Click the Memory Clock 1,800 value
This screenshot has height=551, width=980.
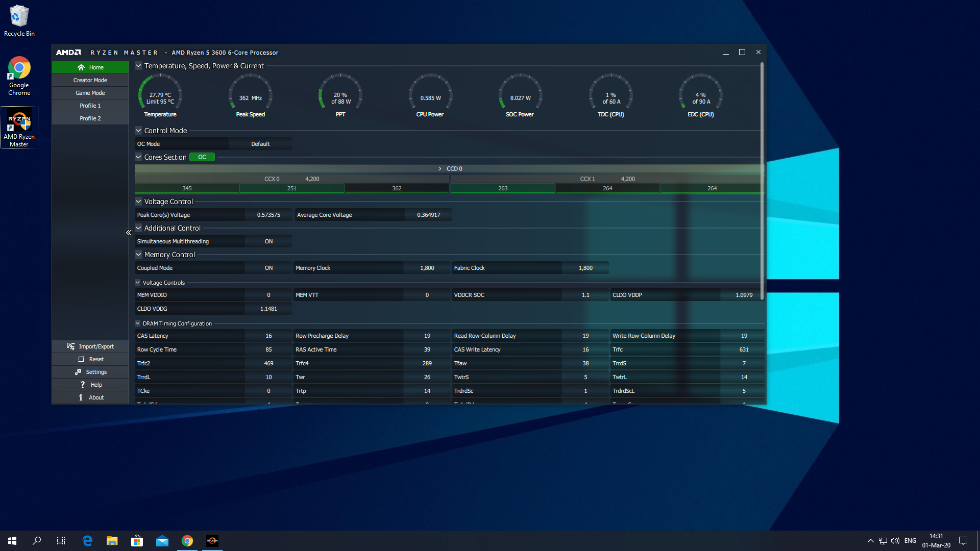tap(427, 268)
